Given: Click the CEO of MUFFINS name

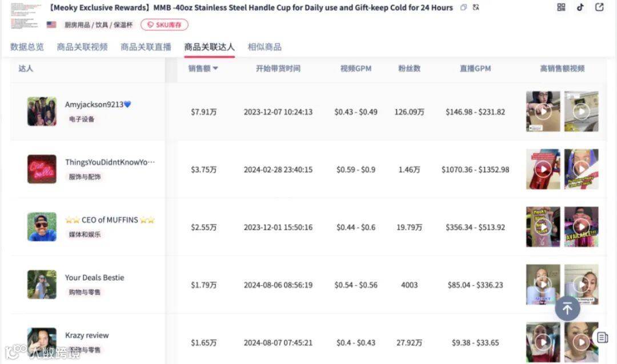Looking at the screenshot, I should tap(110, 219).
